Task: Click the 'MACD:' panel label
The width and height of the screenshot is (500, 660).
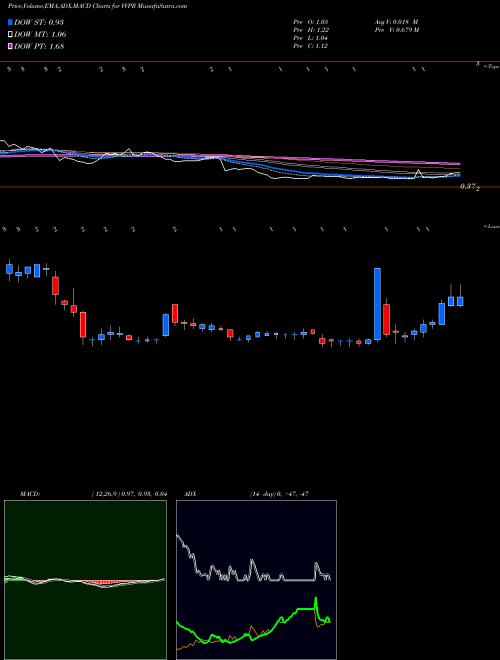Action: [30, 494]
